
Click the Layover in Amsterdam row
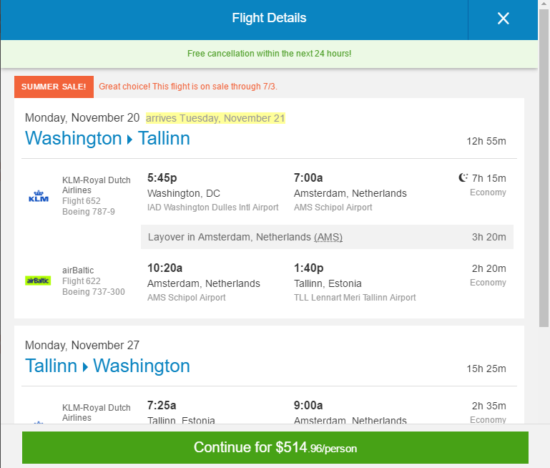[327, 237]
